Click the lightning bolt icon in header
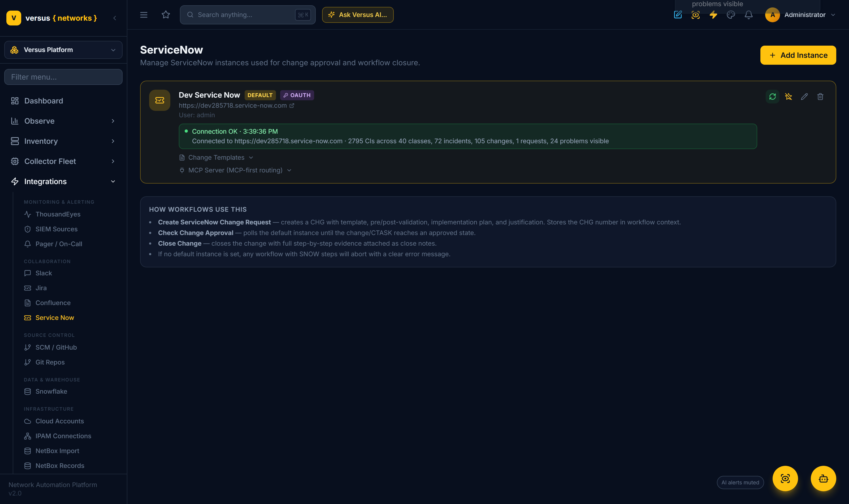Viewport: 849px width, 504px height. 713,15
